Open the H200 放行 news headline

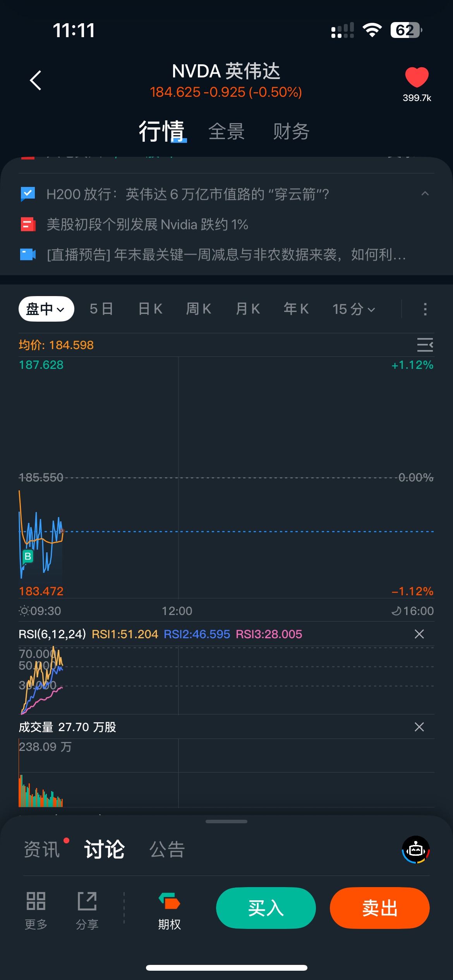point(188,194)
